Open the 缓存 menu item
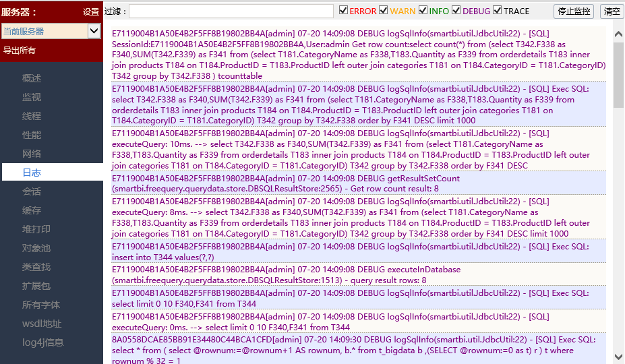625x364 pixels. coord(32,210)
